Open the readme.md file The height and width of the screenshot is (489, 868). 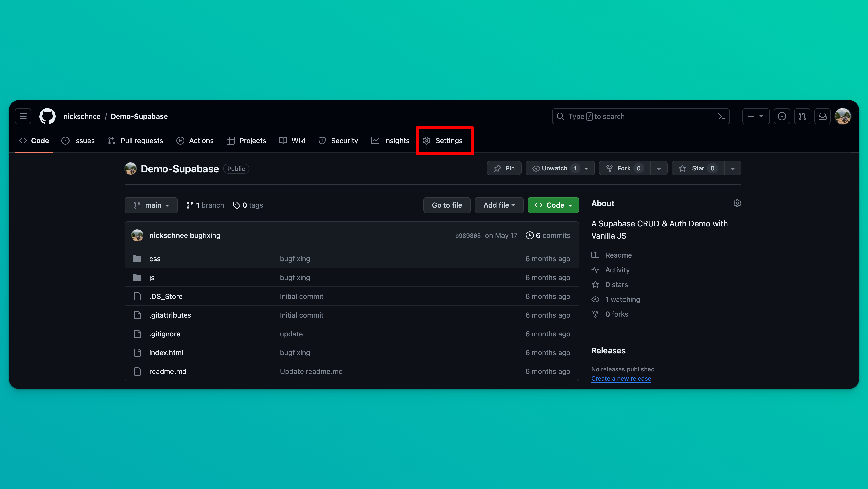(x=168, y=371)
